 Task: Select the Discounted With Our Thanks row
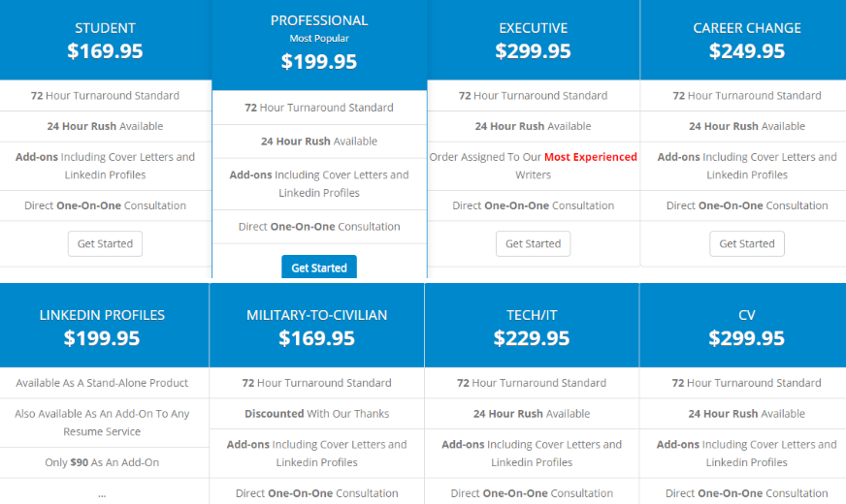(316, 414)
